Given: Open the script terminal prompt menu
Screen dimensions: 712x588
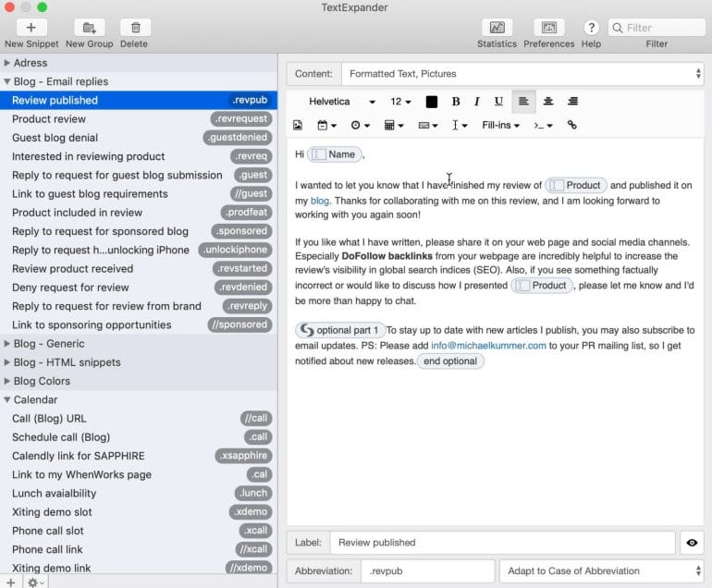Looking at the screenshot, I should tap(543, 126).
